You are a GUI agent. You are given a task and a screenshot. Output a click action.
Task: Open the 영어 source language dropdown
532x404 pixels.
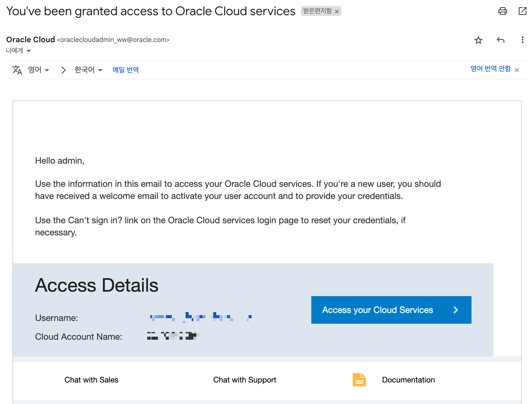[x=39, y=70]
